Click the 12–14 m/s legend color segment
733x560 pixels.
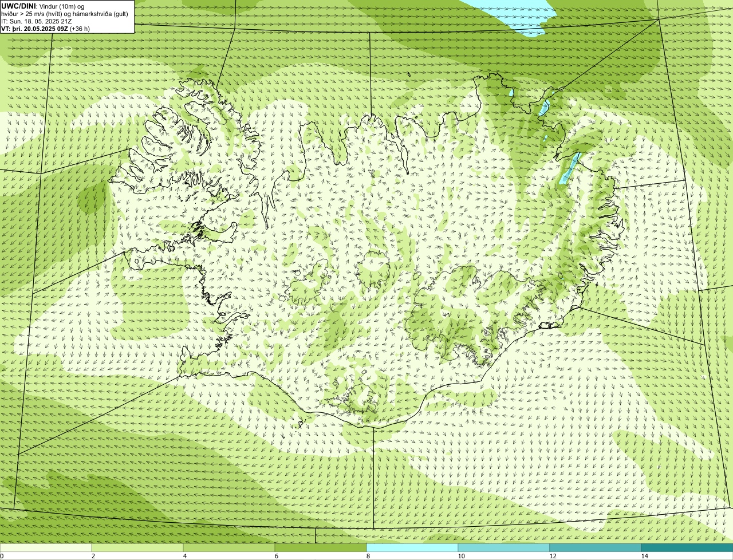(596, 548)
